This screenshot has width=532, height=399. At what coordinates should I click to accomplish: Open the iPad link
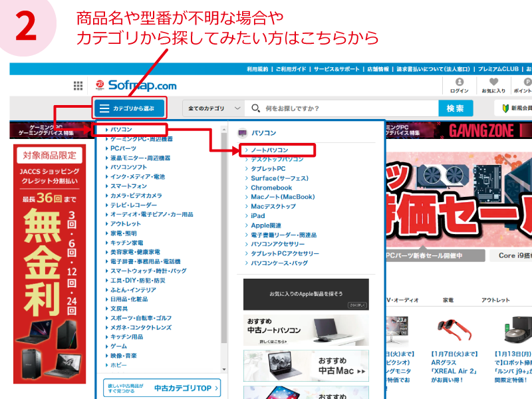[x=258, y=215]
